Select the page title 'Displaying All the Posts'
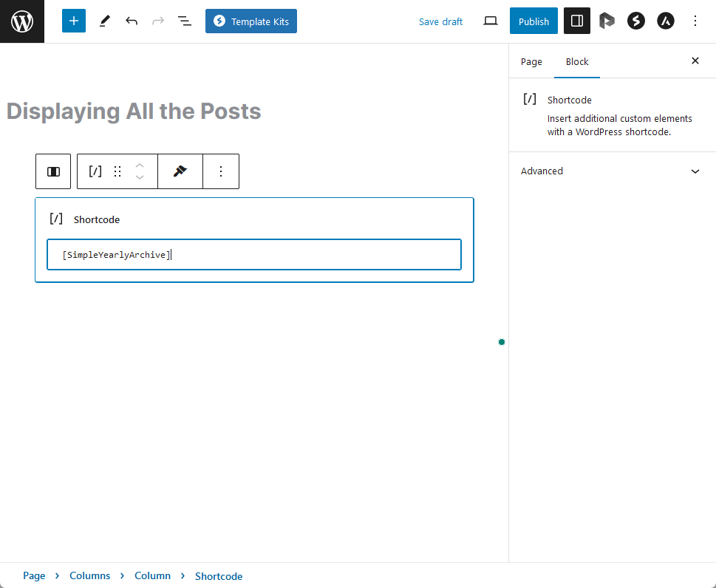 tap(134, 111)
